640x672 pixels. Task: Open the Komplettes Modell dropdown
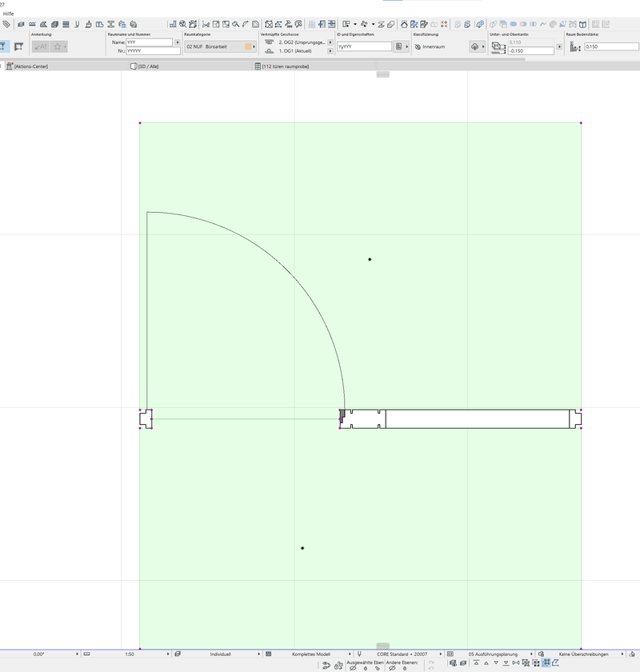pos(311,654)
